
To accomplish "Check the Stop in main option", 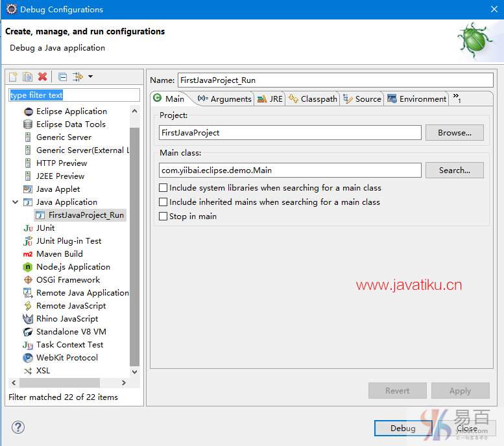I will click(x=163, y=217).
